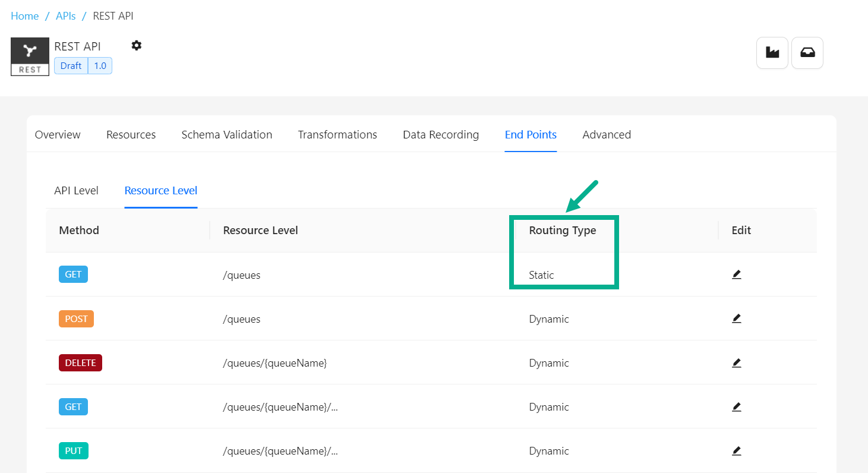Click the cloud deploy icon
The image size is (868, 473).
(807, 52)
